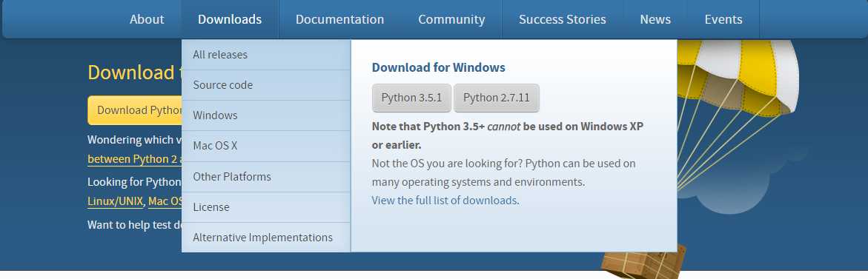This screenshot has height=279, width=868.
Task: Open the Downloads menu
Action: click(x=230, y=19)
